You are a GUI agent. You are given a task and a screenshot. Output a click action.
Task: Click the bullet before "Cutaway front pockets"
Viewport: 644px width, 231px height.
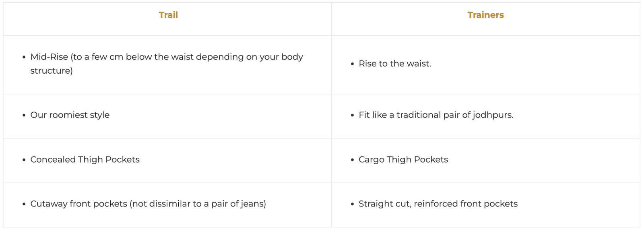tap(24, 204)
